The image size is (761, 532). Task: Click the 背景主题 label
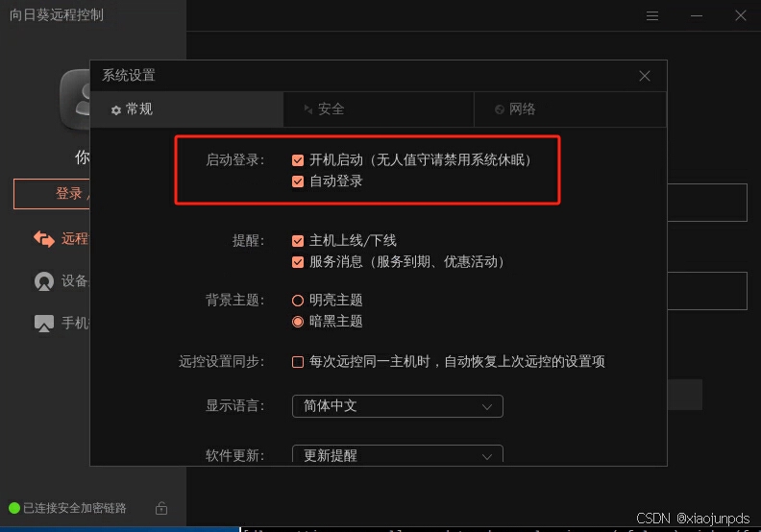pos(234,301)
